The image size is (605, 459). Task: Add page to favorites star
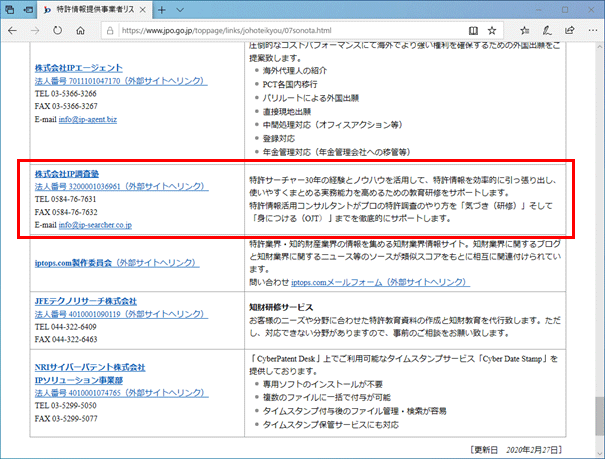coord(492,31)
